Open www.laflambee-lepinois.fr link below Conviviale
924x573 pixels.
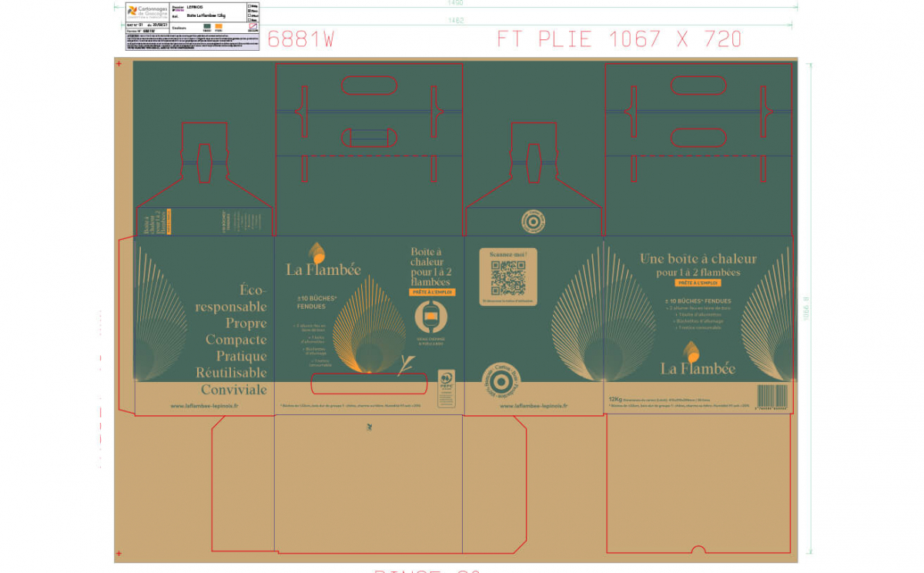(x=204, y=406)
